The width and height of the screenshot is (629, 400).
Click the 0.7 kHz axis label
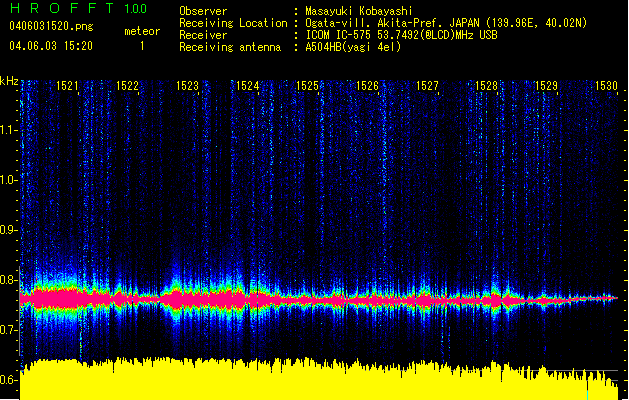pos(9,330)
